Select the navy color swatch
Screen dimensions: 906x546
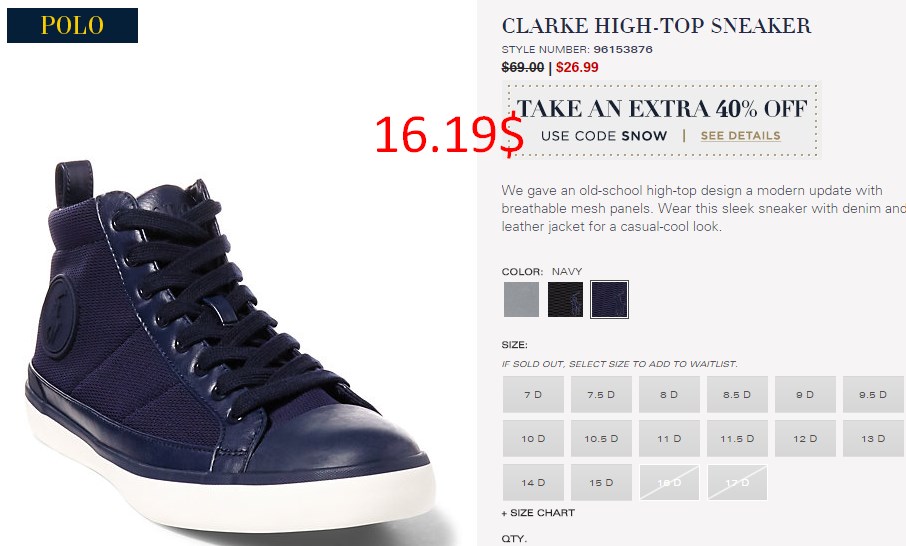pyautogui.click(x=609, y=299)
